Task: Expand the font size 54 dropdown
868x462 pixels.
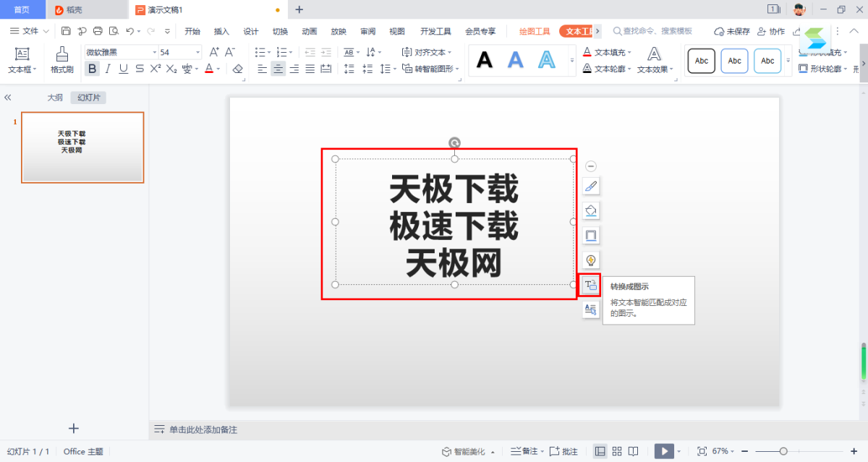Action: pos(198,53)
